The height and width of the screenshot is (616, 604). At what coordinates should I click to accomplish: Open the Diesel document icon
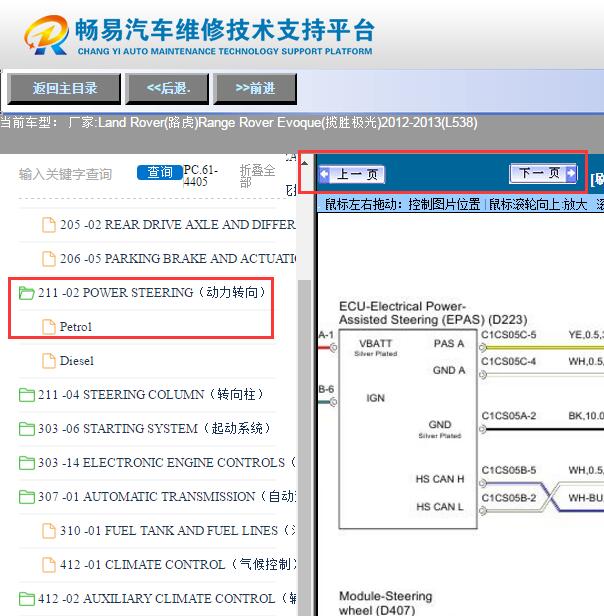click(49, 361)
